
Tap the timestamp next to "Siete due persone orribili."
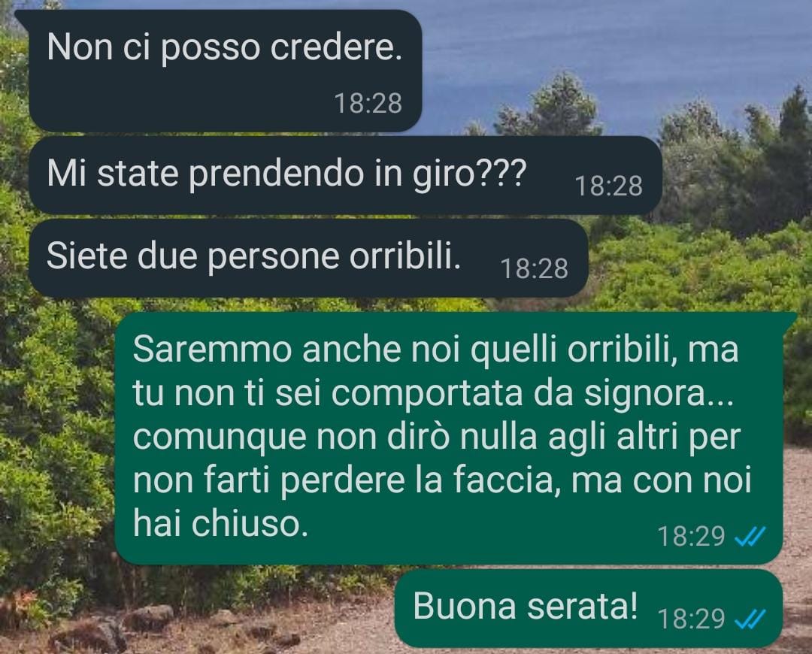(535, 269)
